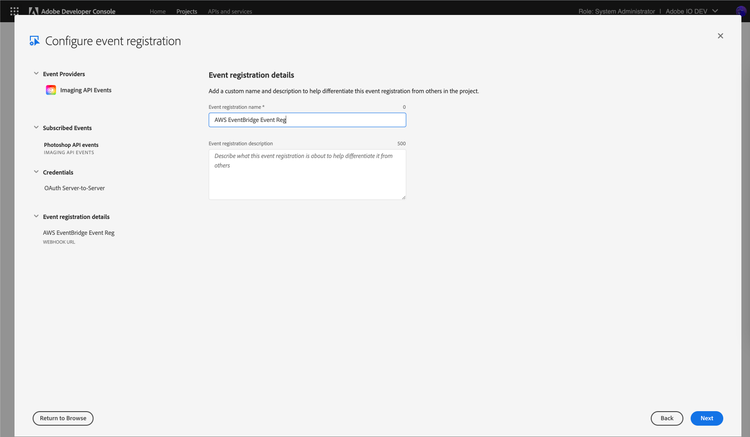This screenshot has height=437, width=750.
Task: Click the IMAGING API EVENTS sublabel
Action: click(69, 153)
